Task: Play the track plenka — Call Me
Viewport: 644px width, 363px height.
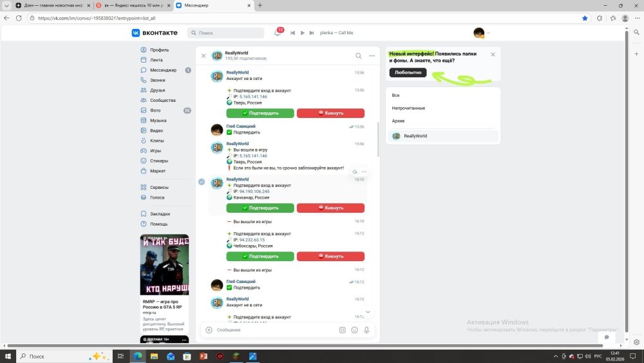Action: coord(302,33)
